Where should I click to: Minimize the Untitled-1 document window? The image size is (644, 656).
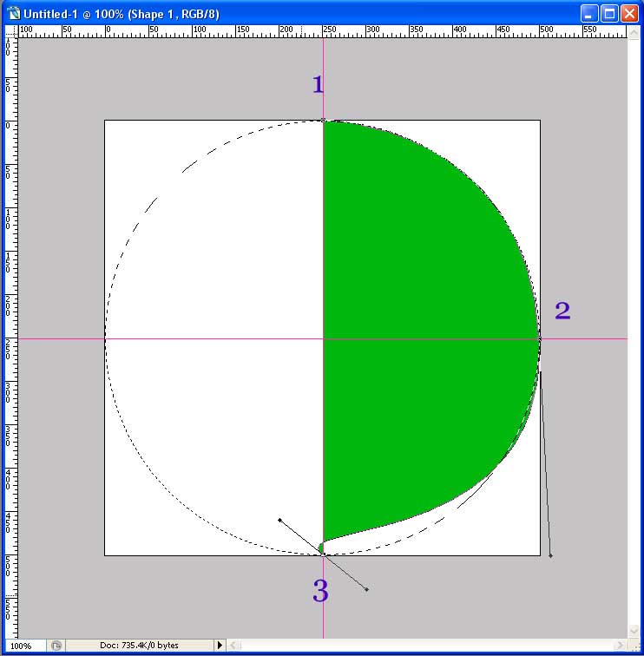[588, 14]
